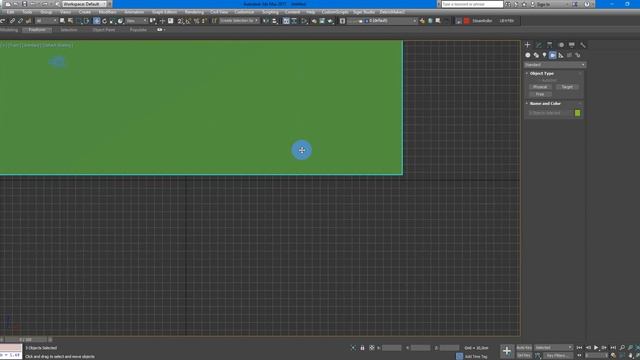Click the Unlink Selection tool
The width and height of the screenshot is (640, 360).
coord(20,20)
